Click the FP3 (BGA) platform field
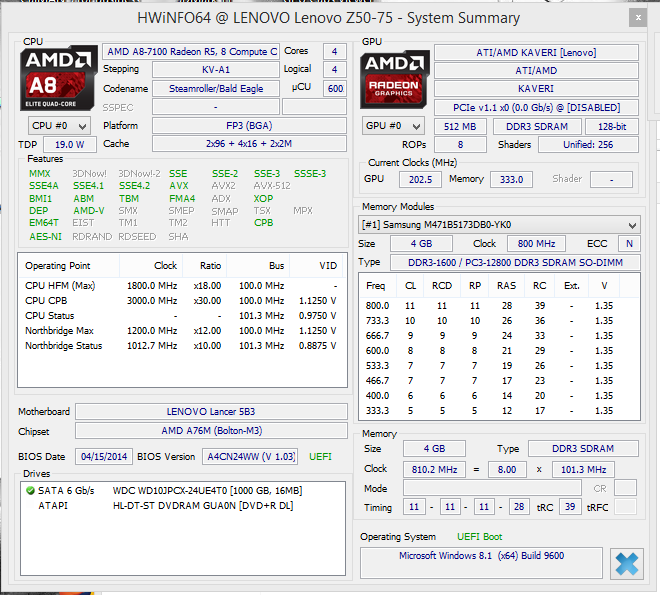Viewport: 660px width, 595px height. pyautogui.click(x=249, y=126)
